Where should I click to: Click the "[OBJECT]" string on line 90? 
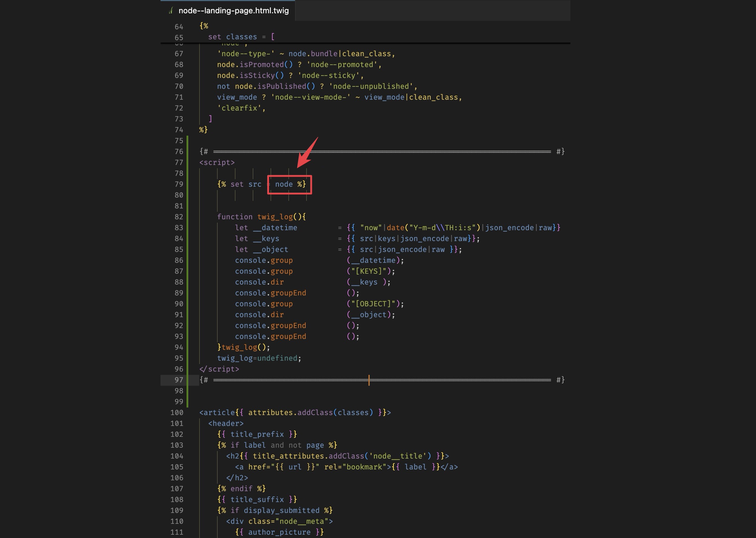click(x=373, y=304)
